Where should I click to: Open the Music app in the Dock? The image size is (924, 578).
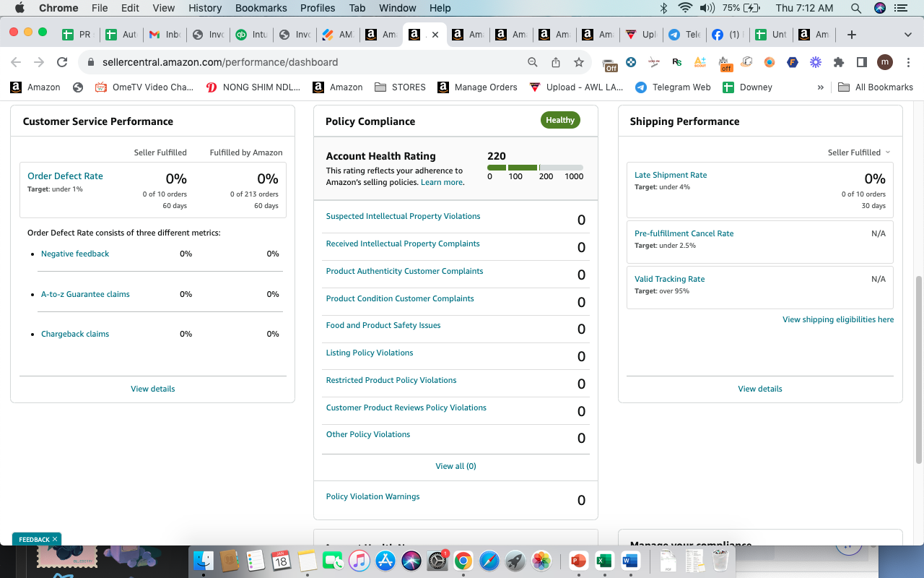[359, 560]
